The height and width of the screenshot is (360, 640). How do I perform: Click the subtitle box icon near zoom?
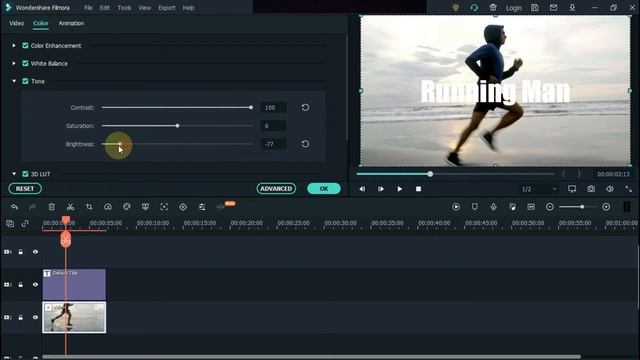[x=531, y=207]
